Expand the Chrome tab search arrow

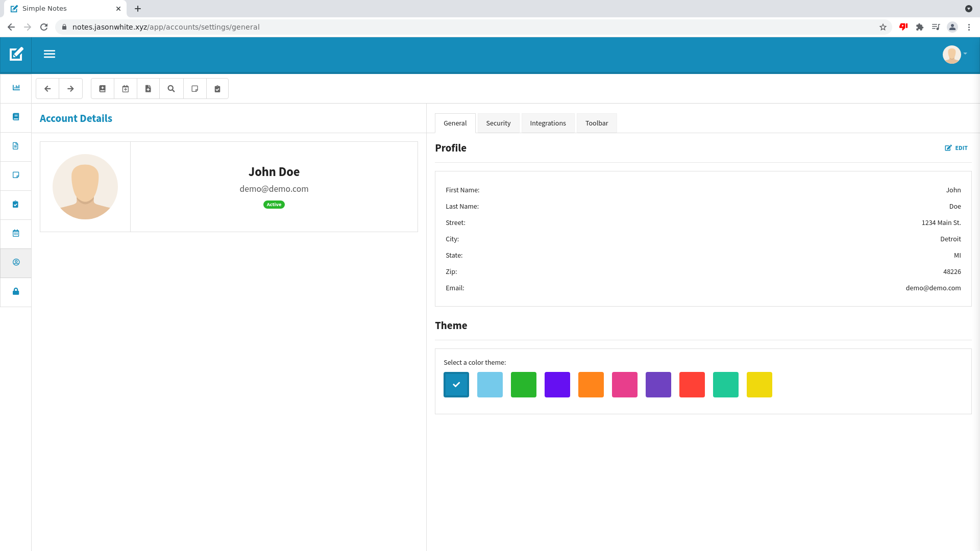pos(968,9)
